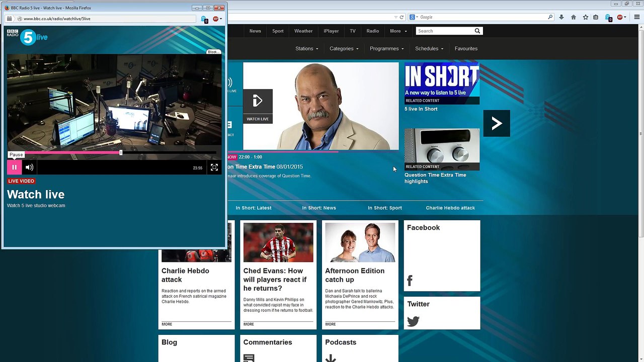This screenshot has width=644, height=362.
Task: Pause the live video in the popup player
Action: (14, 167)
